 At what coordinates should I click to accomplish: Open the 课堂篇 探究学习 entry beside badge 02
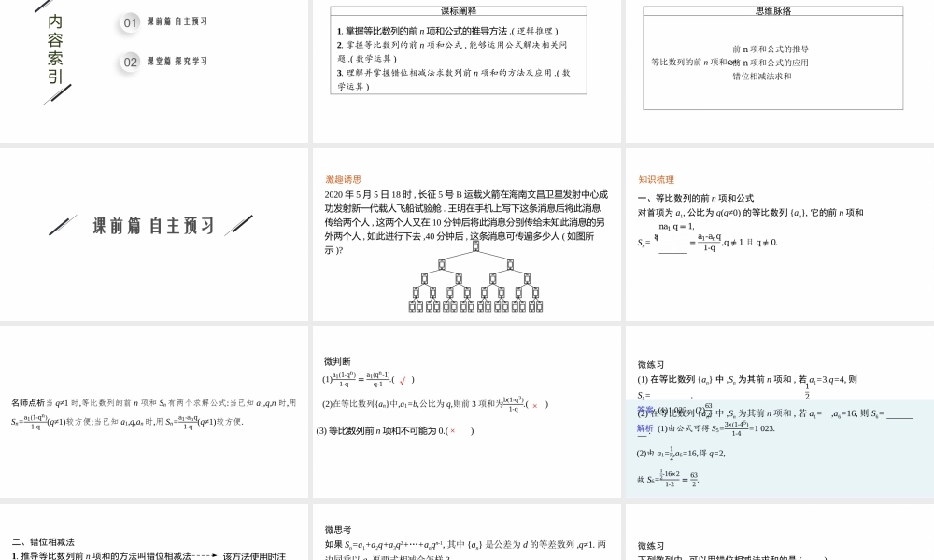pyautogui.click(x=177, y=63)
